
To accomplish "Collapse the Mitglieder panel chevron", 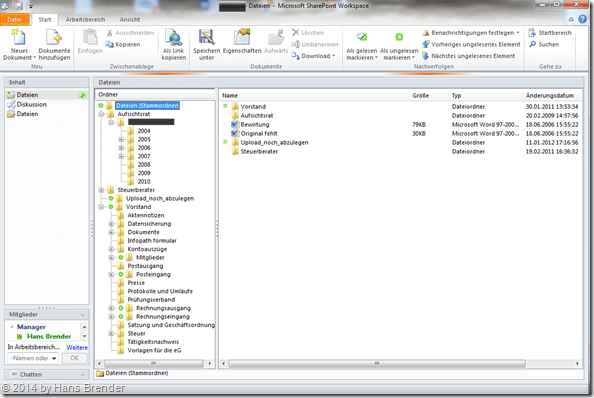I will point(83,315).
